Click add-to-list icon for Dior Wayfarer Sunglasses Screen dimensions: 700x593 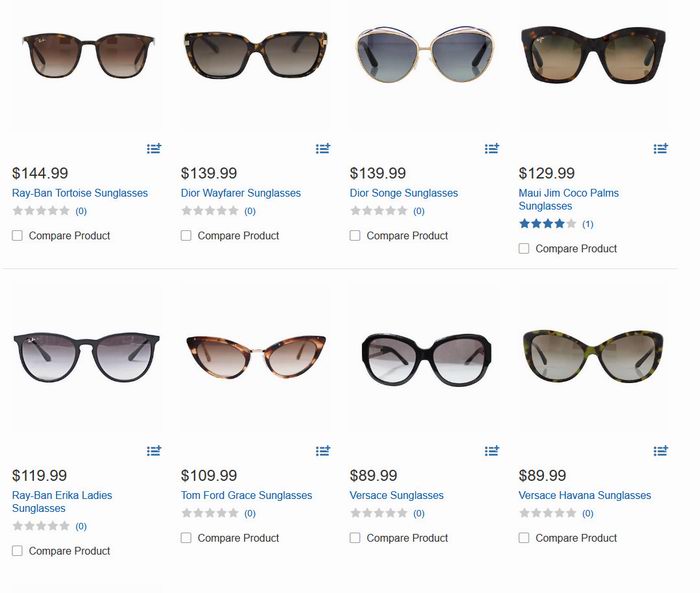click(x=323, y=148)
